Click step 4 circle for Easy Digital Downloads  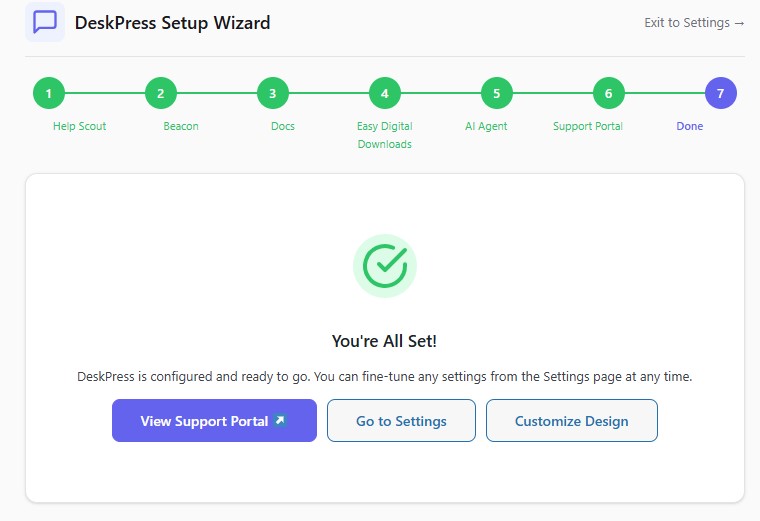(384, 94)
